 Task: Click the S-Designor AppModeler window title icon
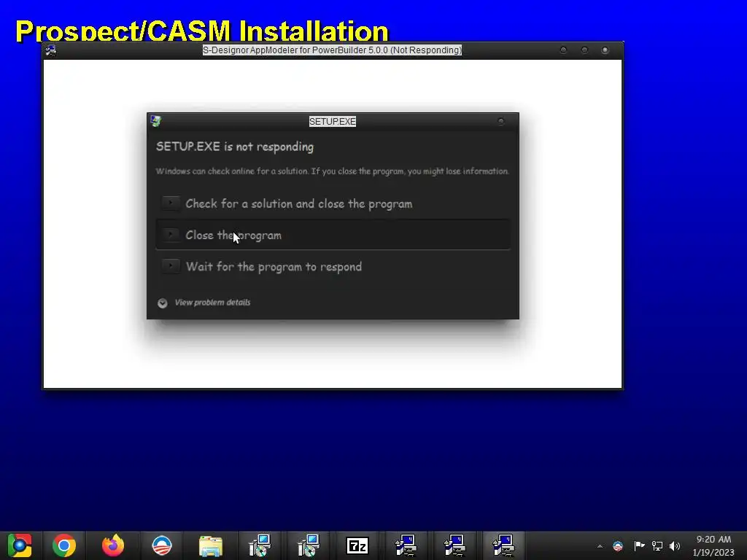tap(51, 50)
